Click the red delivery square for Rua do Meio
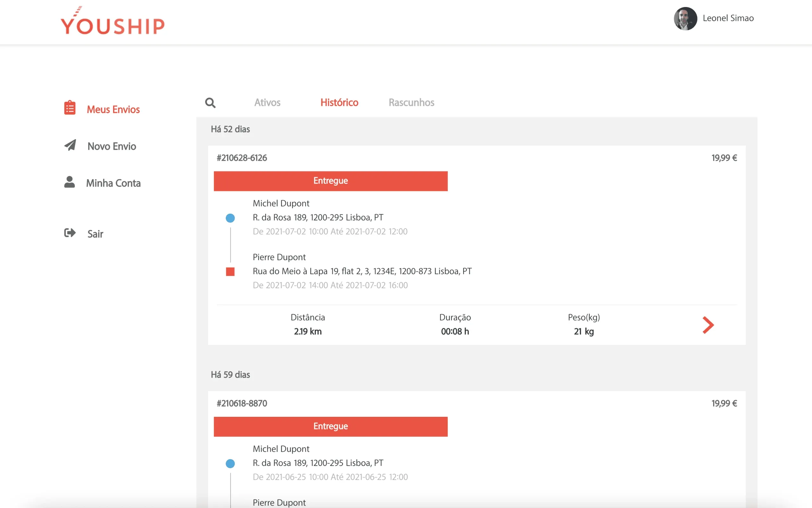 tap(230, 271)
